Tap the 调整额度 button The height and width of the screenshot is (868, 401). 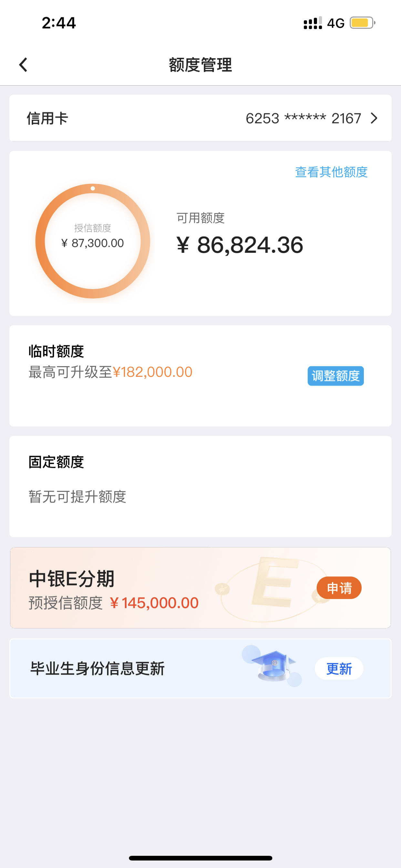click(x=336, y=376)
